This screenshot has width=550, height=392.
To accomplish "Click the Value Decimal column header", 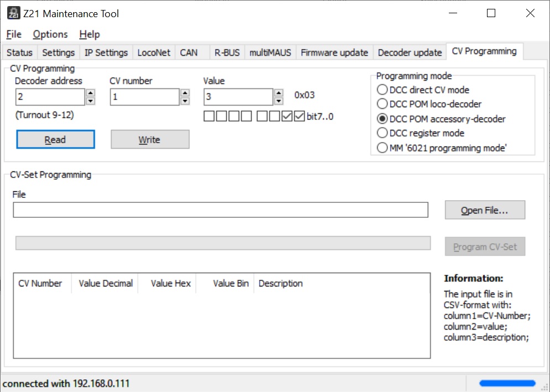I will pyautogui.click(x=104, y=283).
